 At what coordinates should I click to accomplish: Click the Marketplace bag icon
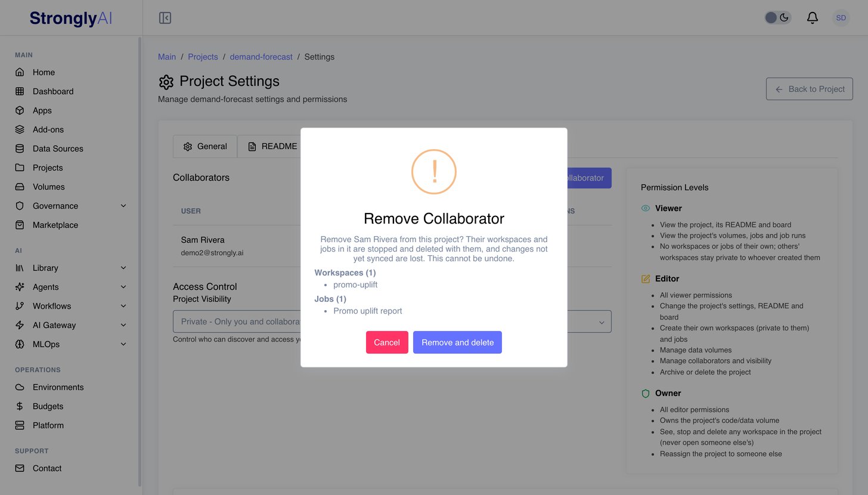20,225
